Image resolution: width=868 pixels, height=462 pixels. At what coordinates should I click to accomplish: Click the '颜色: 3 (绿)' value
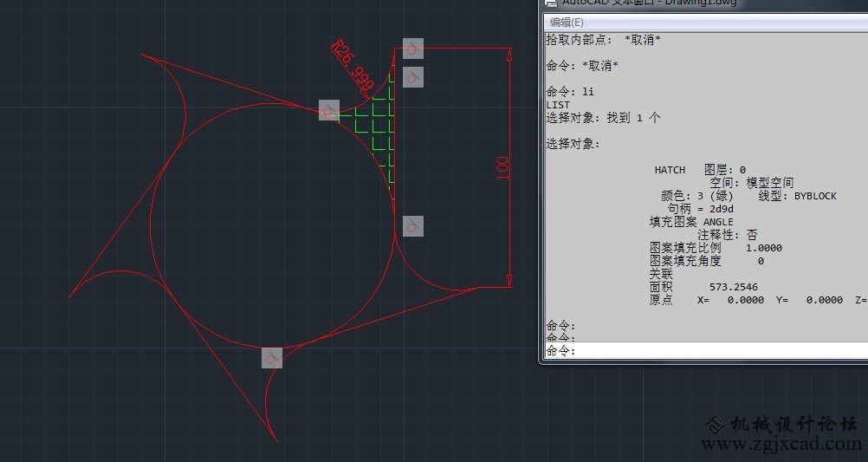click(x=697, y=196)
